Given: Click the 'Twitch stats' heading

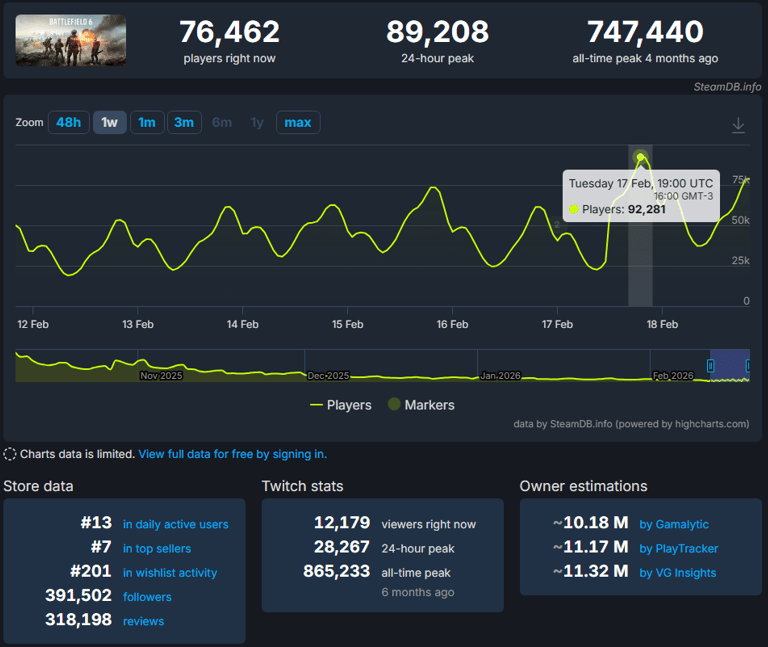Looking at the screenshot, I should 302,486.
